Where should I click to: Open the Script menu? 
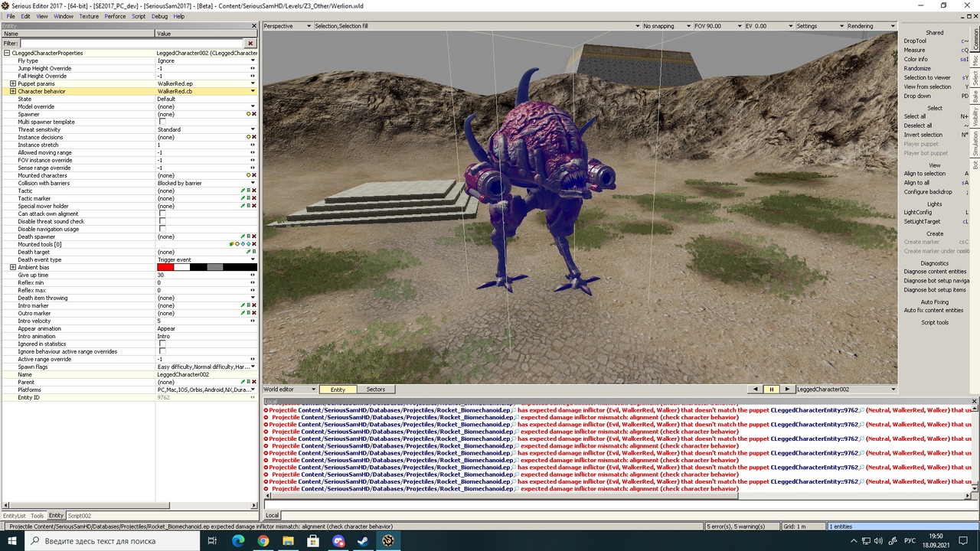(139, 16)
